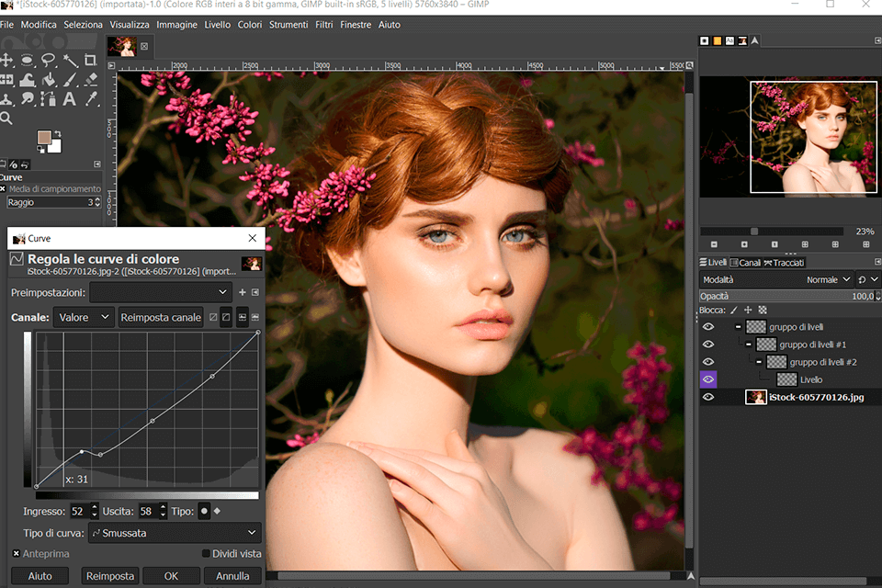The image size is (882, 588).
Task: Swap foreground and background colors
Action: (59, 133)
